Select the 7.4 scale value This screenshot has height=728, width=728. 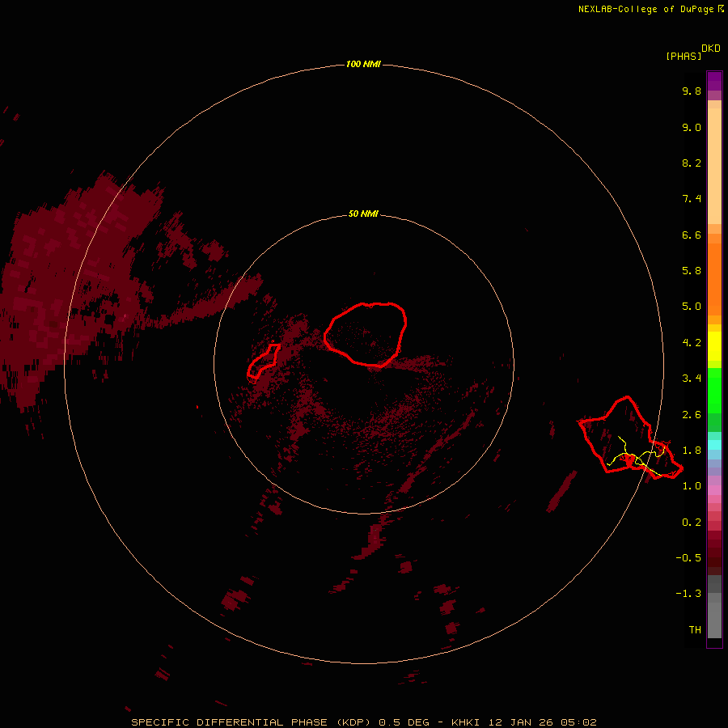point(692,199)
